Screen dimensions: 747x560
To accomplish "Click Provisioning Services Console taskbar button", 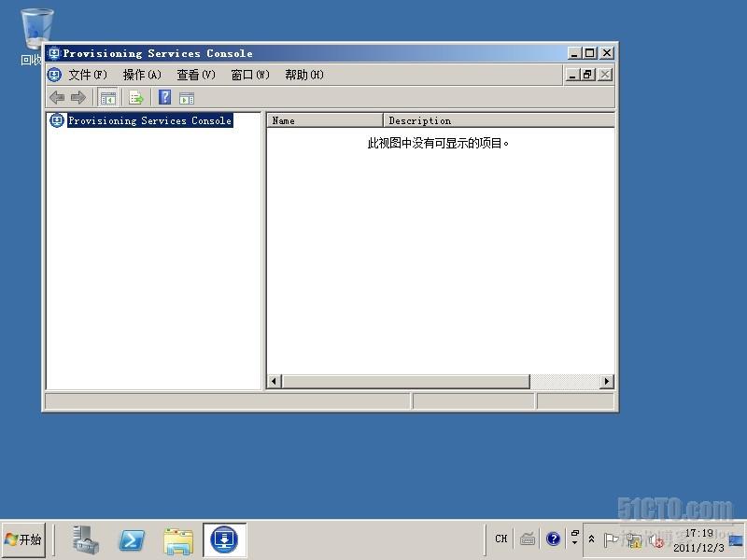I will (224, 540).
